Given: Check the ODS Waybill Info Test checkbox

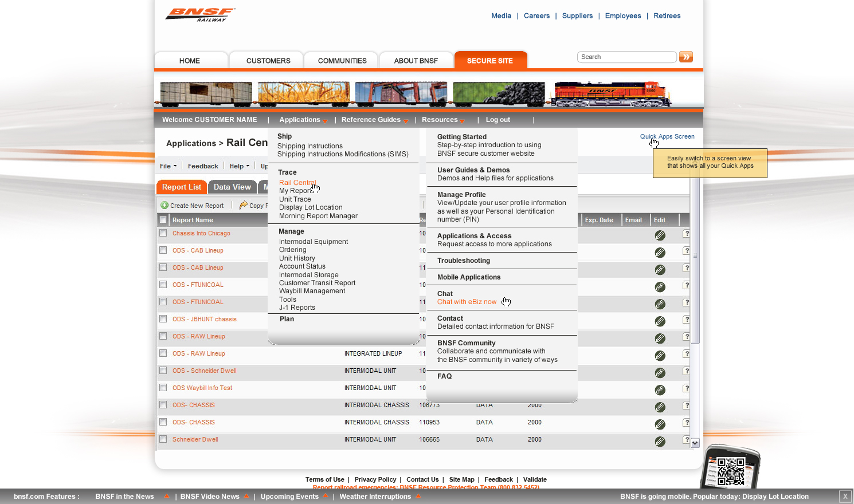Looking at the screenshot, I should [163, 388].
